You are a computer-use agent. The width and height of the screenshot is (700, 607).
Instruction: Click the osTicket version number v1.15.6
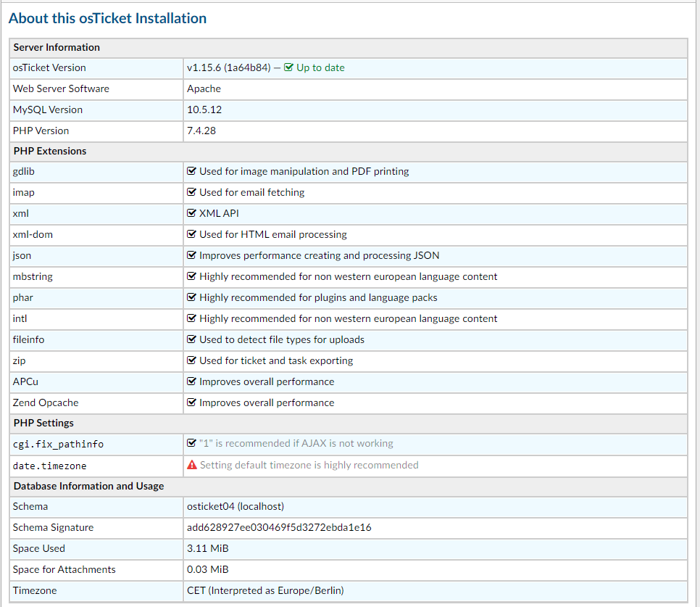click(x=204, y=67)
